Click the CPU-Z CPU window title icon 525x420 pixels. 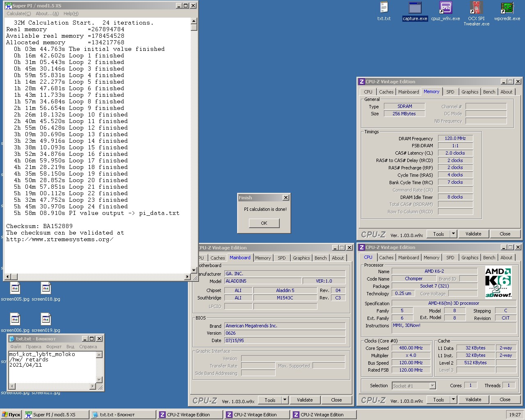[361, 247]
